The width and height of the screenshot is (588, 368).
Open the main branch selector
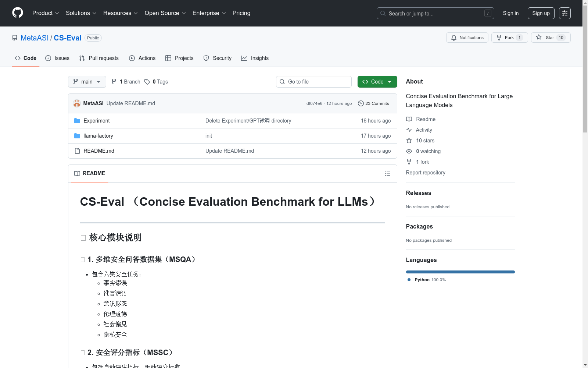pyautogui.click(x=87, y=82)
